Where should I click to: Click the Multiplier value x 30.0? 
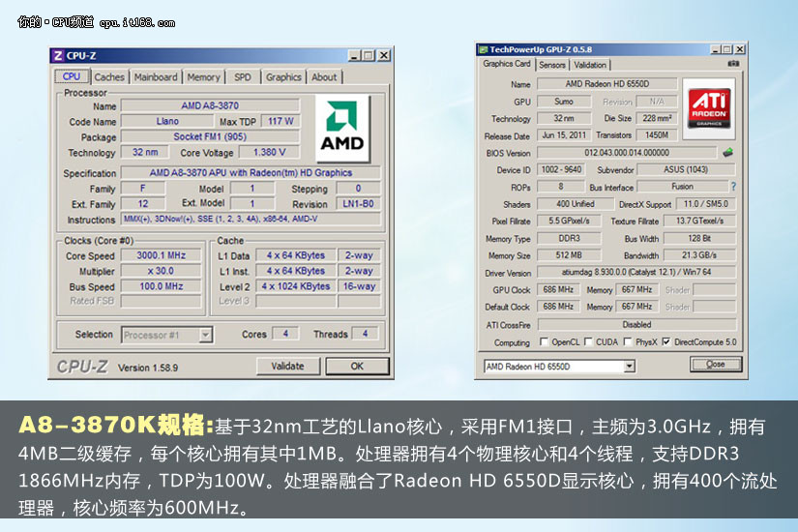161,271
